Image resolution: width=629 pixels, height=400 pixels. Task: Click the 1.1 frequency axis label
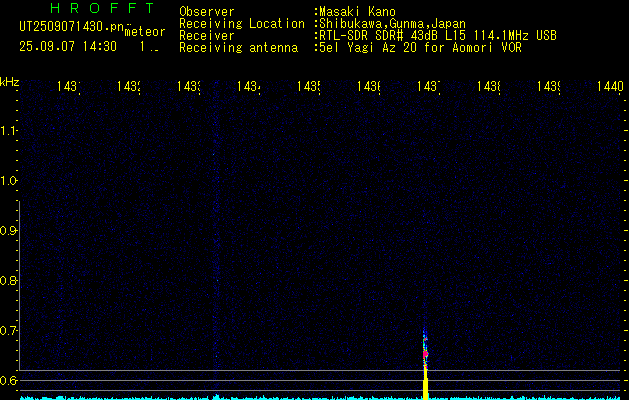(8, 131)
